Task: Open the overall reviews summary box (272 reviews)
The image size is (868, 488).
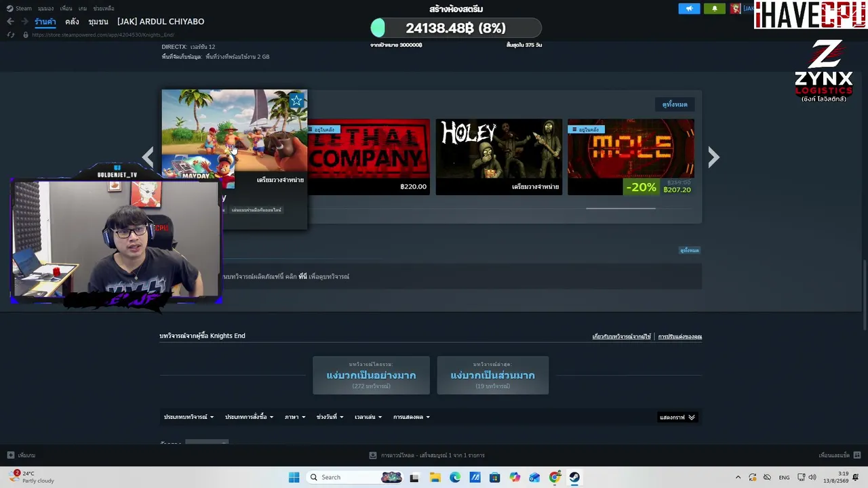Action: point(371,375)
